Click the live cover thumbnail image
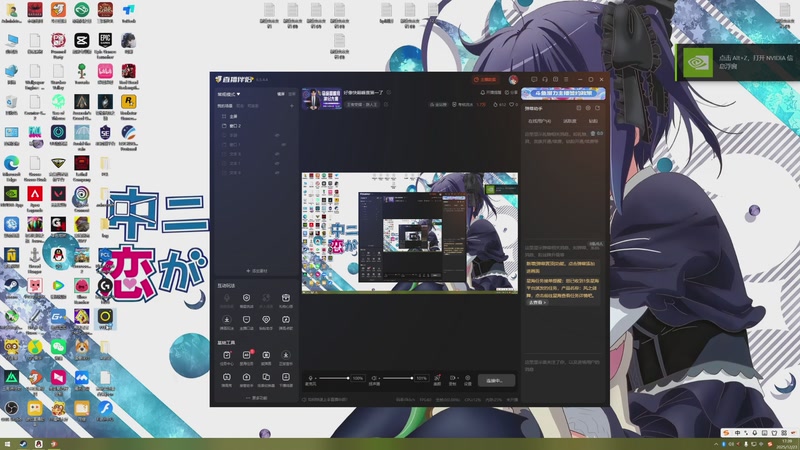Screen dimensions: 800x450 click(x=322, y=99)
